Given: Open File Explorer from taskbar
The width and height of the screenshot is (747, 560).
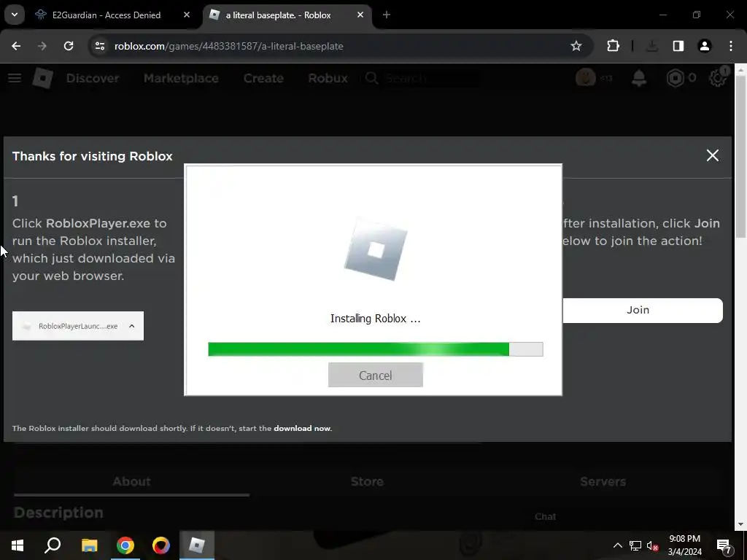Looking at the screenshot, I should (89, 545).
